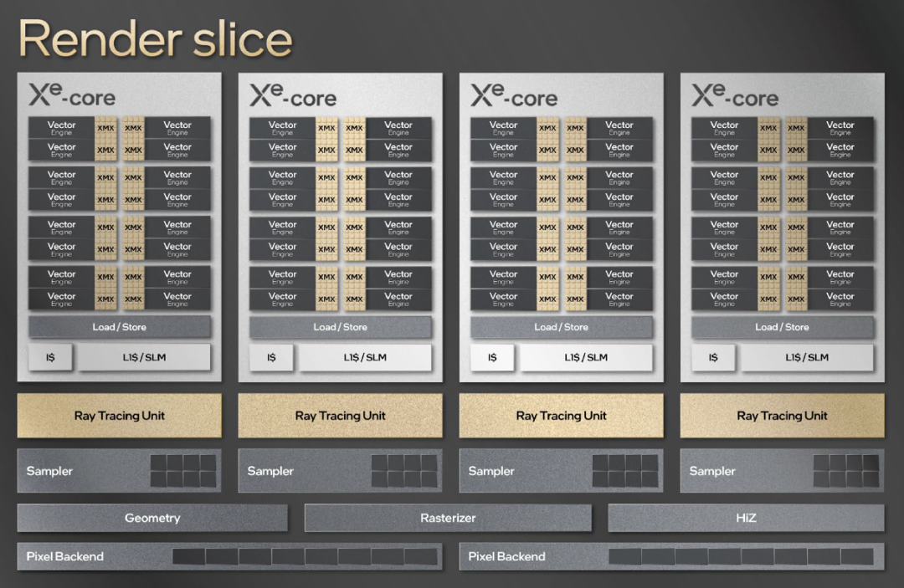Screen dimensions: 904x588
Task: Select the Ray Tracing Unit under the leftmost Xe-core
Action: tap(120, 415)
